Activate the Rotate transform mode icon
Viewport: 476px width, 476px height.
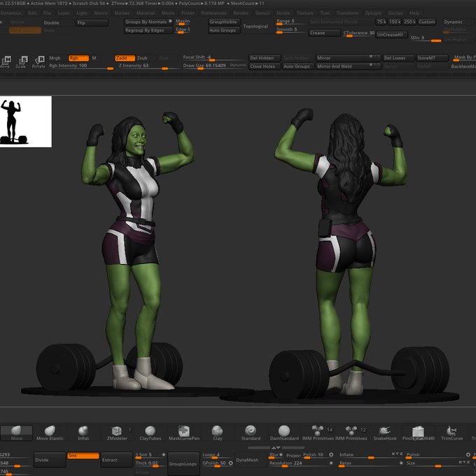point(38,62)
